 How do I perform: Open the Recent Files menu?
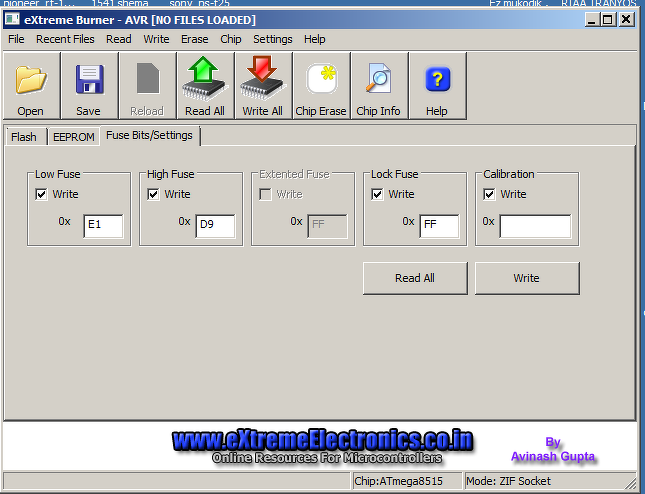(x=65, y=39)
